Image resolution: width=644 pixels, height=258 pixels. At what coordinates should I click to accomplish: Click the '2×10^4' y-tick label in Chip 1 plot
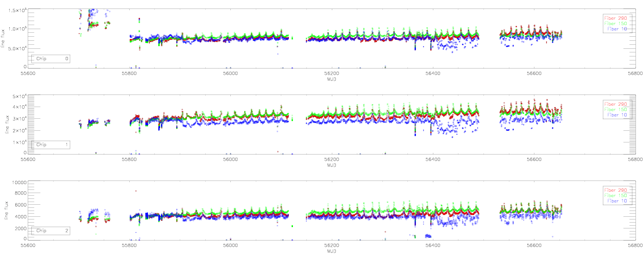(19, 131)
